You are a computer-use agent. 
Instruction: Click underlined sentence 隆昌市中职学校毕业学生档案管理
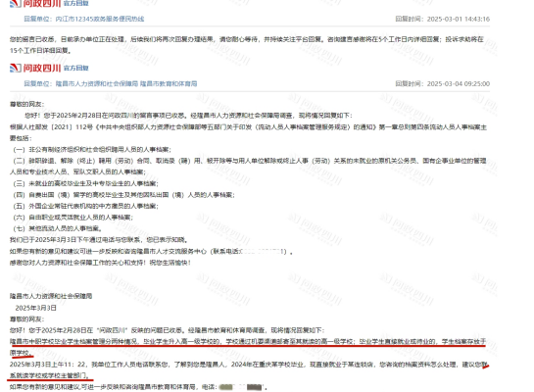(248, 342)
